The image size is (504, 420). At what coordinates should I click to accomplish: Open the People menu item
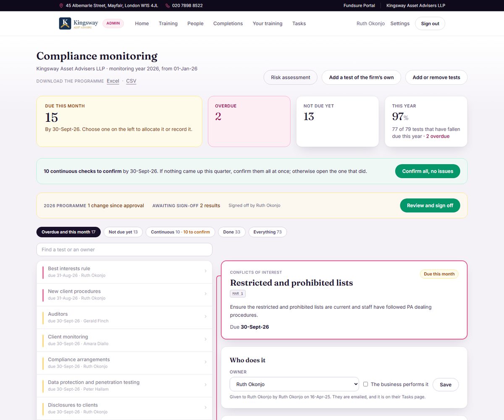(x=195, y=24)
